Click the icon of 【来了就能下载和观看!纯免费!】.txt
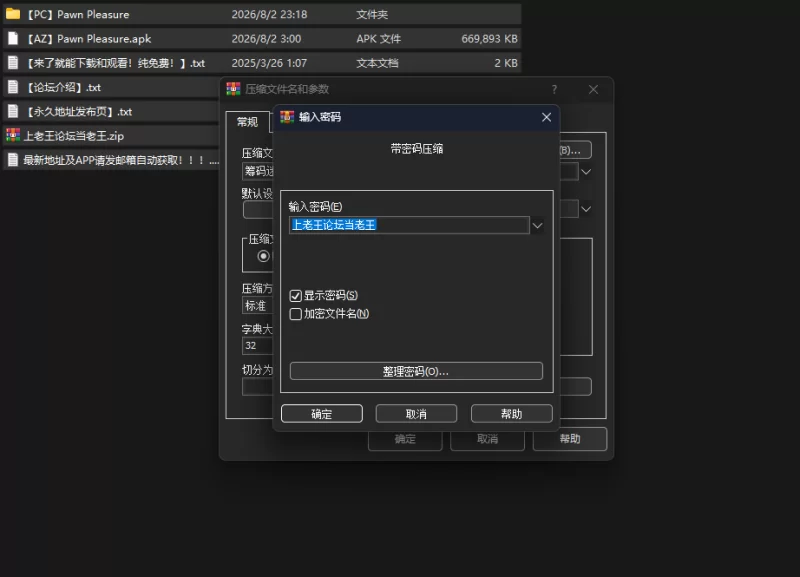 pos(13,63)
